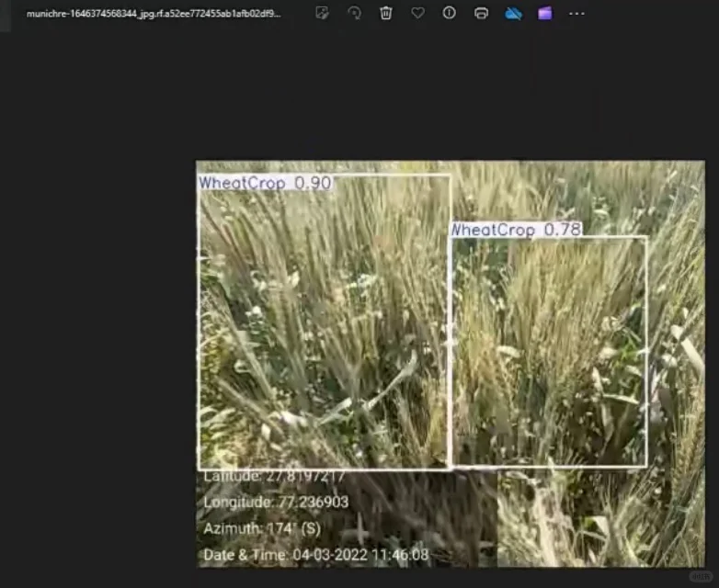The image size is (719, 588).
Task: Click the 'WheatCrop 0.78' detection label
Action: (517, 229)
